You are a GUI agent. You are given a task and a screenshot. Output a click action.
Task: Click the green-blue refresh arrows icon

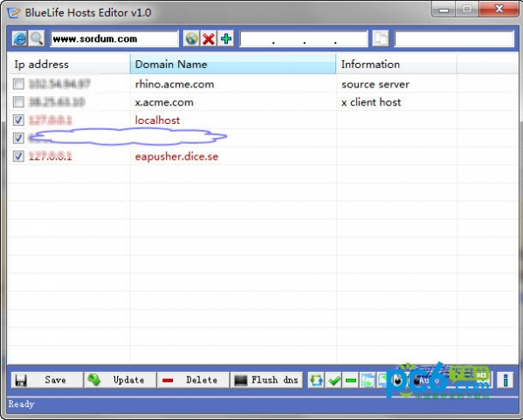pyautogui.click(x=316, y=380)
